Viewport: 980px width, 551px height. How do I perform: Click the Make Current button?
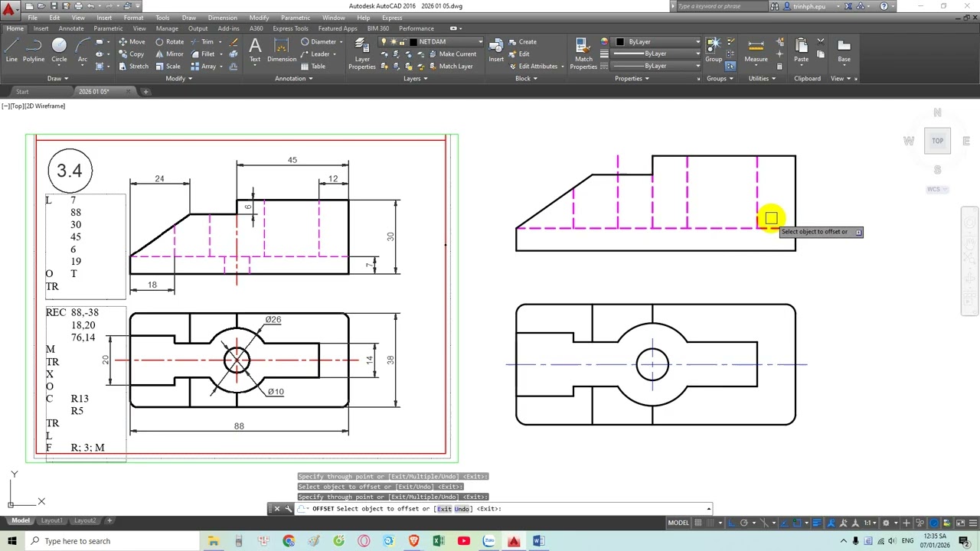coord(452,54)
